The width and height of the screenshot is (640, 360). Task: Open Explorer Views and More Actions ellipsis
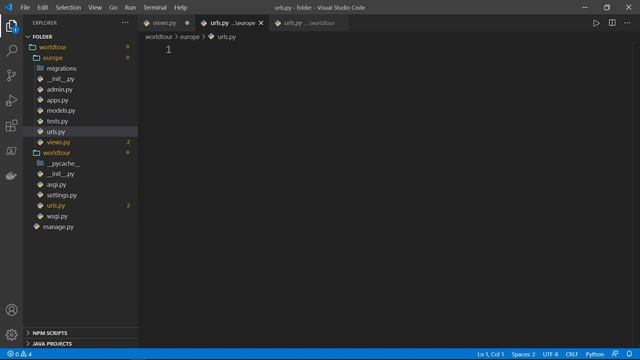pos(125,23)
